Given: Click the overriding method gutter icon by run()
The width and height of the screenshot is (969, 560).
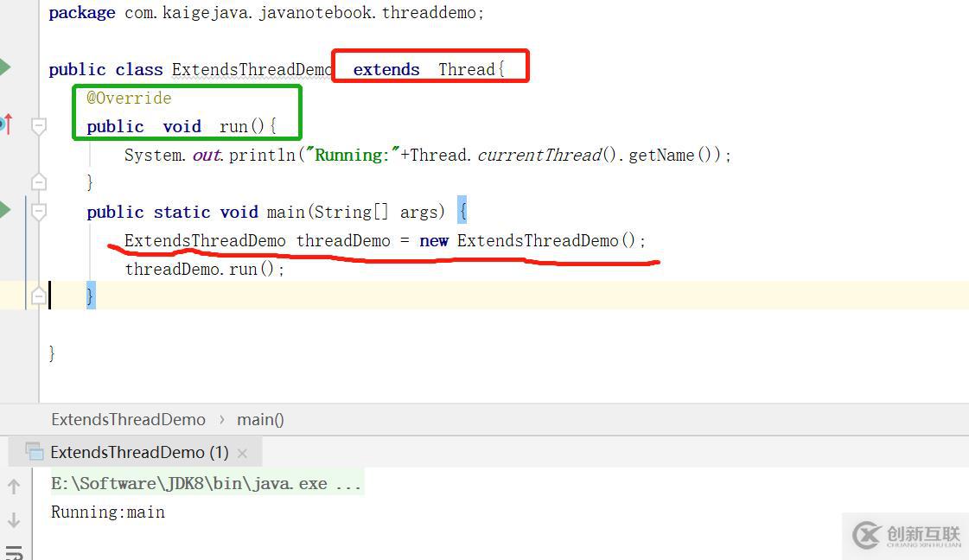Looking at the screenshot, I should pyautogui.click(x=5, y=124).
